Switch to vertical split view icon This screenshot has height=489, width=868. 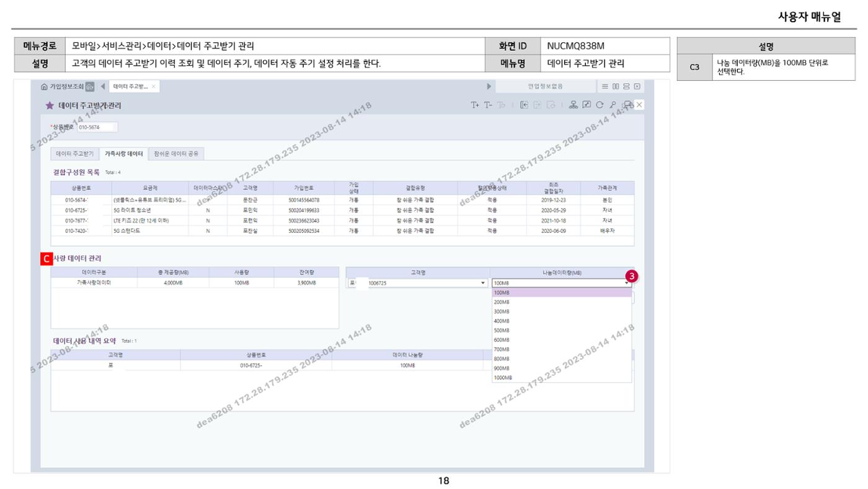pyautogui.click(x=616, y=86)
